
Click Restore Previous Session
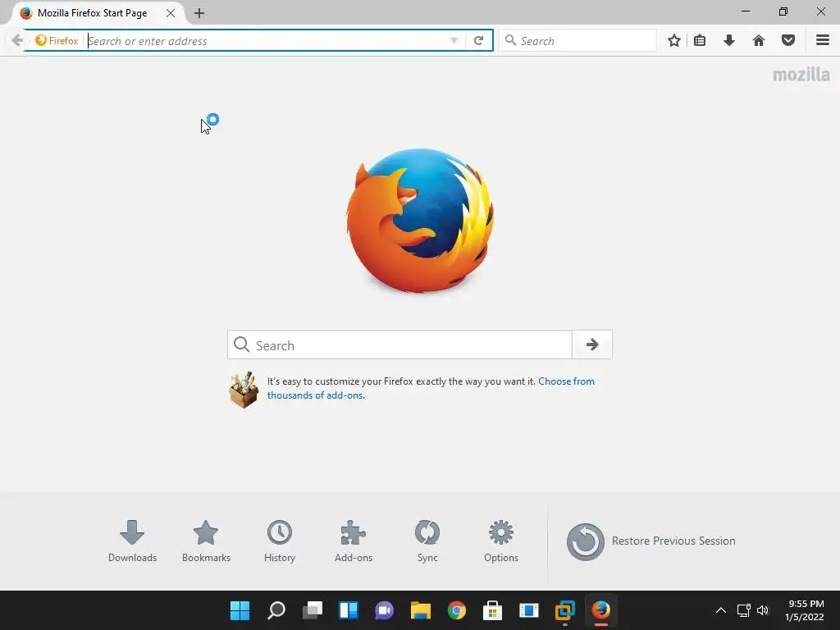(651, 541)
